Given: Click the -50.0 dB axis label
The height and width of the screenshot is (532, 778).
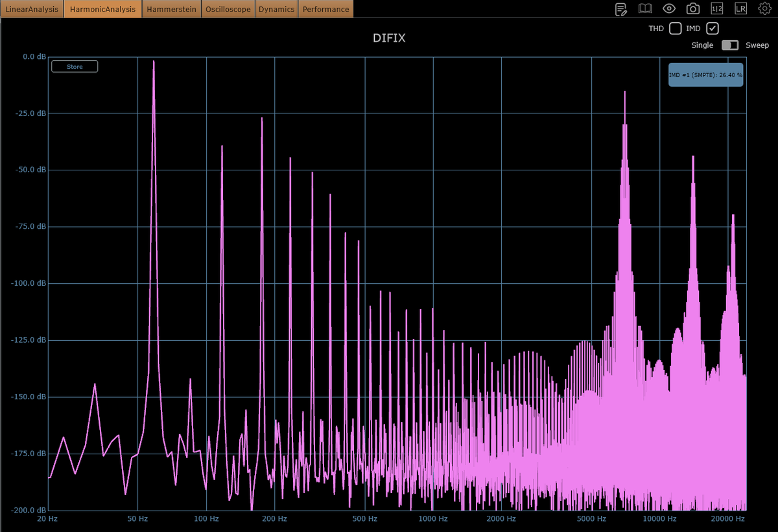Looking at the screenshot, I should point(30,170).
